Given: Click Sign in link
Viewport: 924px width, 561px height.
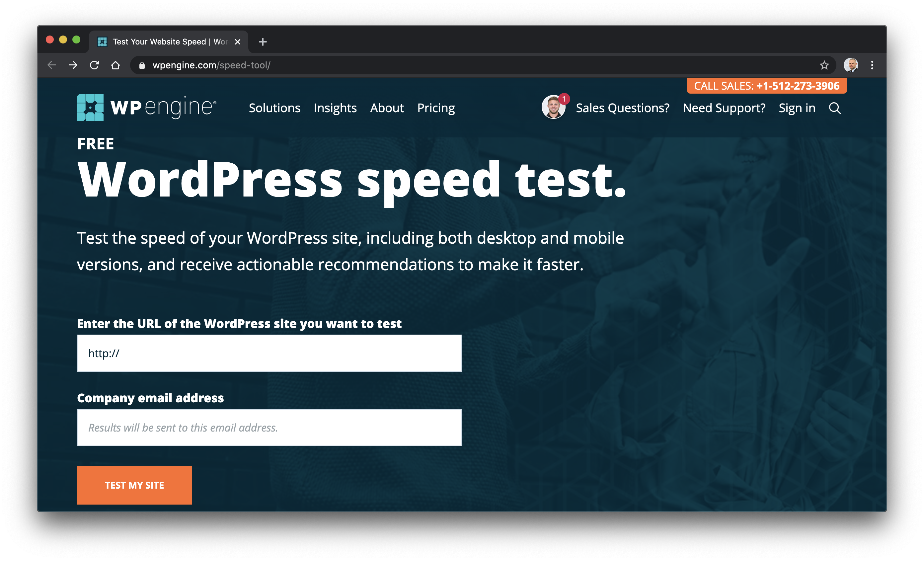Looking at the screenshot, I should [797, 108].
